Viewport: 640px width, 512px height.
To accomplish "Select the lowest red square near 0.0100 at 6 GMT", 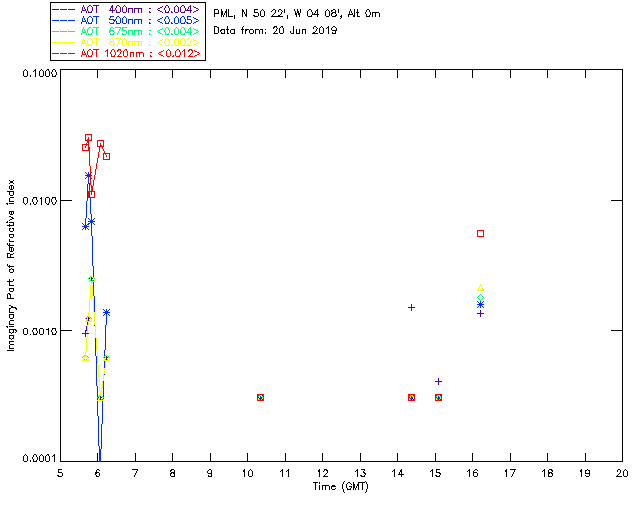I will click(91, 194).
